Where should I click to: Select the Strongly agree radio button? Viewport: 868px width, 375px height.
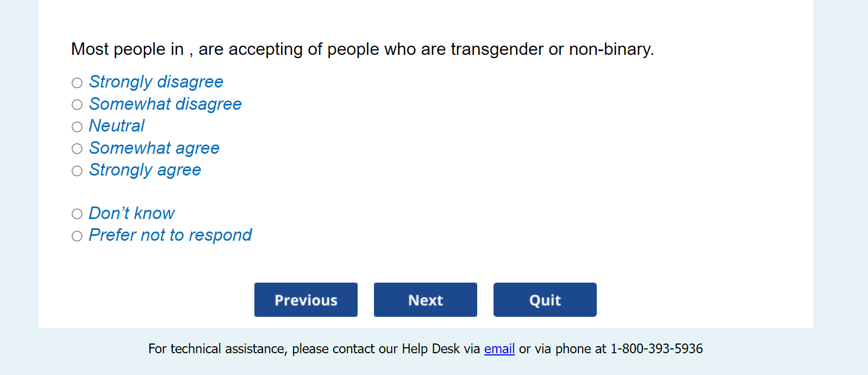click(77, 171)
